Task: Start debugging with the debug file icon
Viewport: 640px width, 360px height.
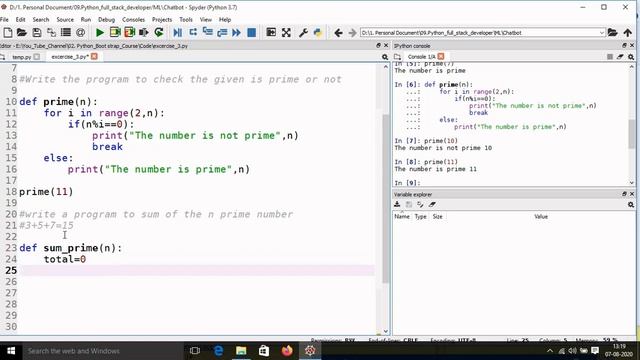Action: (178, 32)
